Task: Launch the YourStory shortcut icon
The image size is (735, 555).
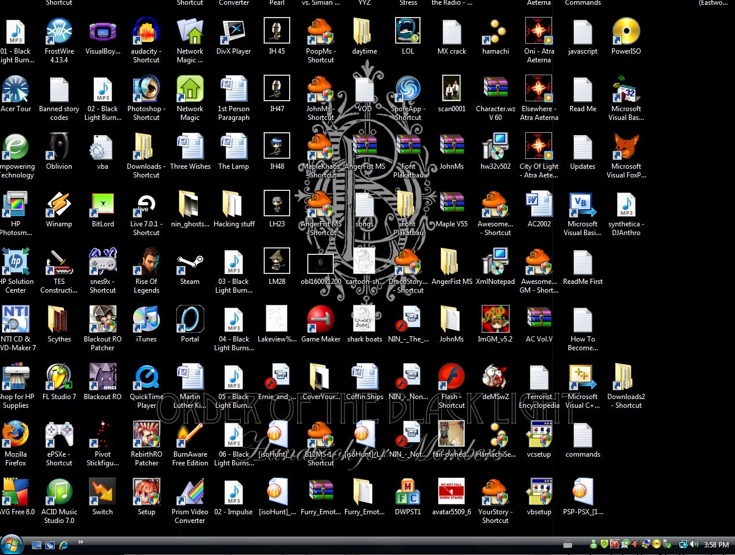Action: [x=495, y=492]
